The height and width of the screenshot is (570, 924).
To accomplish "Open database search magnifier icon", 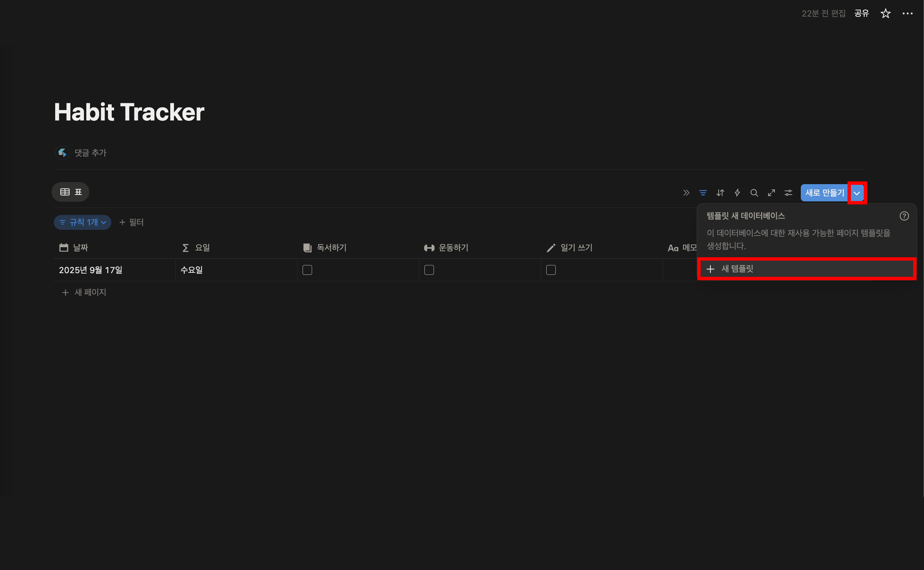I will coord(754,193).
